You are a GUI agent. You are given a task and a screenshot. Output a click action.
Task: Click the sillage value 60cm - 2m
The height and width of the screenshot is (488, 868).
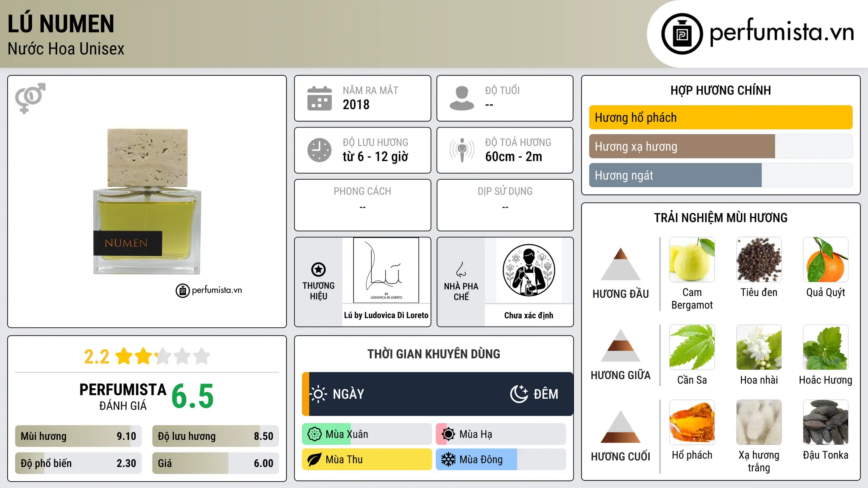[x=514, y=157]
